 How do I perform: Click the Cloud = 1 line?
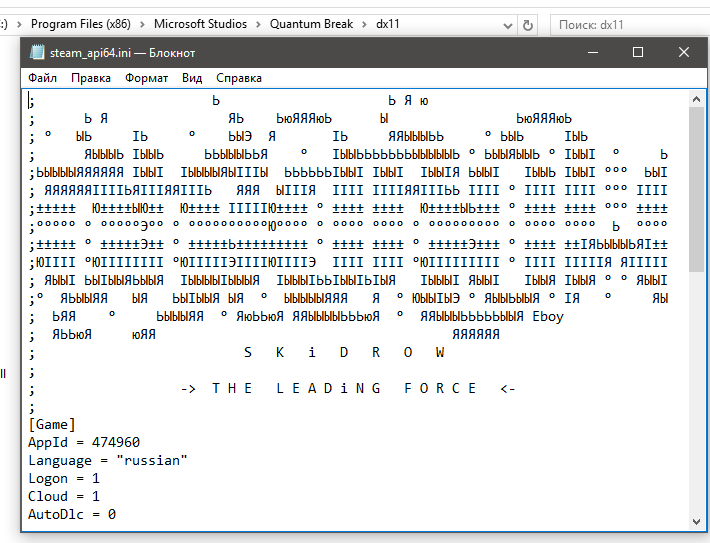(x=64, y=496)
